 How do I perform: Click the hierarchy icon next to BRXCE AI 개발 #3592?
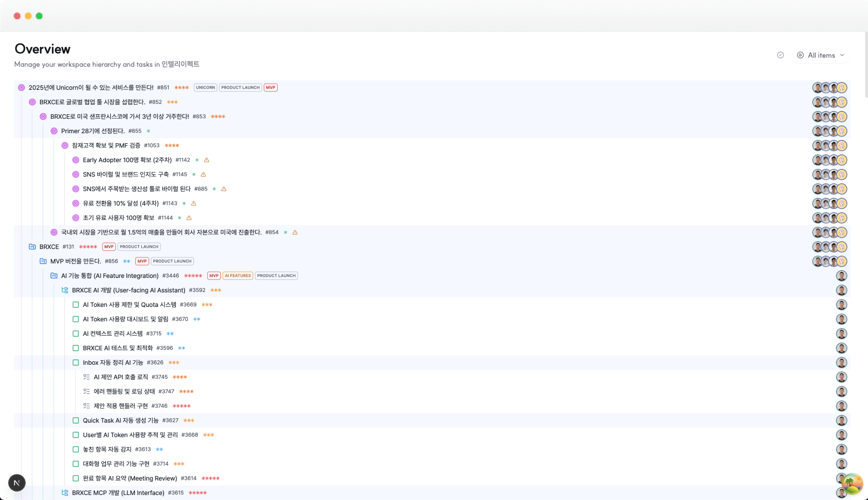pos(64,290)
